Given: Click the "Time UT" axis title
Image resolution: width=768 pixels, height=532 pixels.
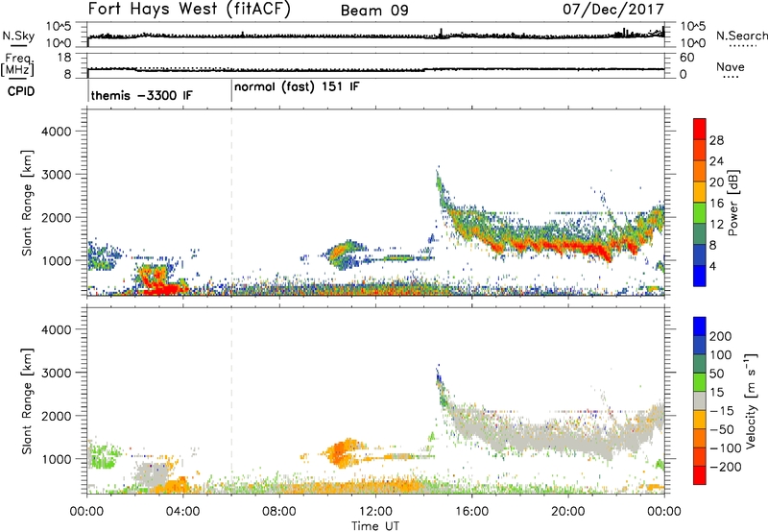Looking at the screenshot, I should coord(375,526).
